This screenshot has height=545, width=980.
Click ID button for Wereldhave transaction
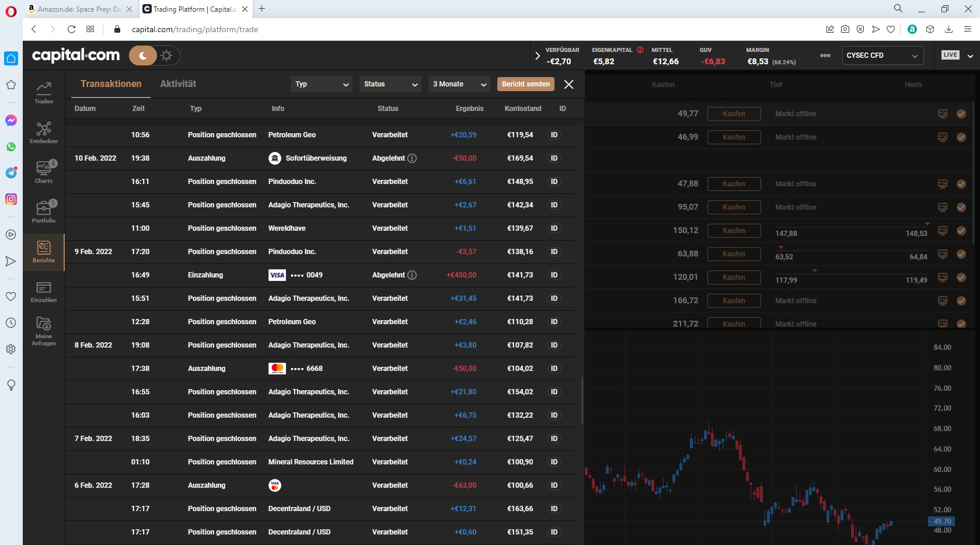point(554,228)
